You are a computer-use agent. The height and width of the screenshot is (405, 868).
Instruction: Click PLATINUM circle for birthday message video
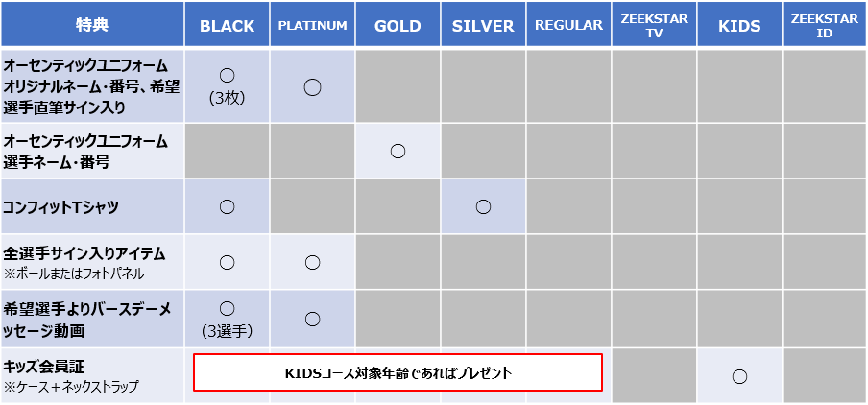[312, 319]
